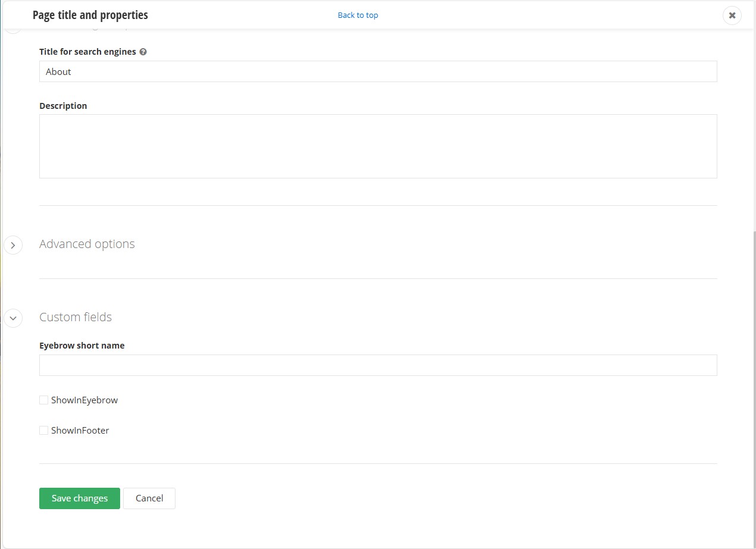Enable the ShowInEyebrow checkbox

click(x=43, y=400)
